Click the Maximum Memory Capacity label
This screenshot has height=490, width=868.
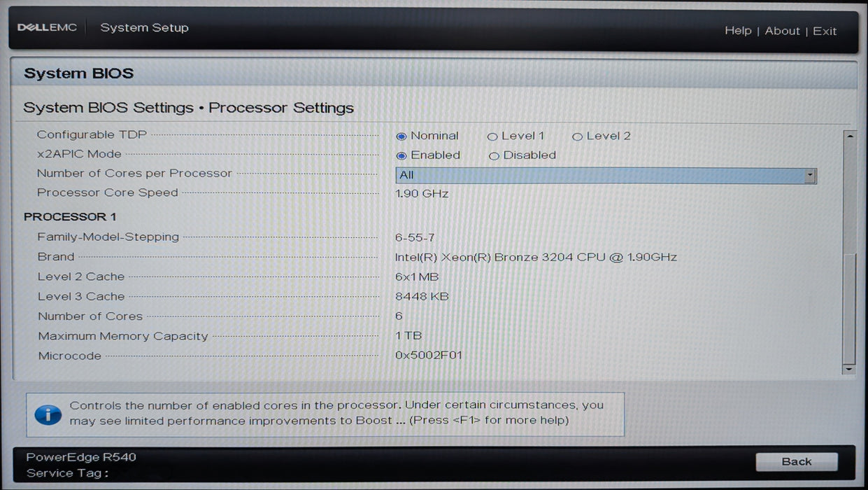click(123, 336)
